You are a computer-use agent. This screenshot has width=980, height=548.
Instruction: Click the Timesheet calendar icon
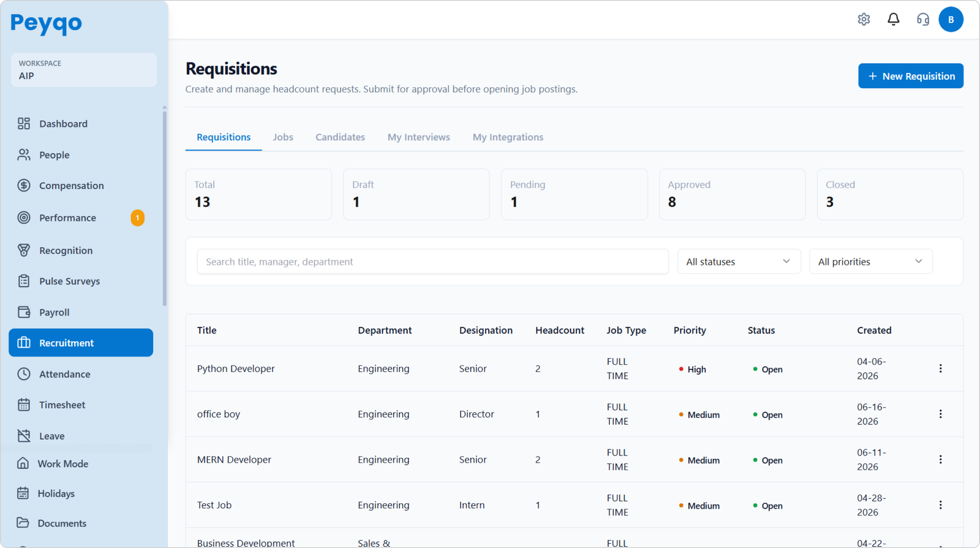(x=24, y=405)
